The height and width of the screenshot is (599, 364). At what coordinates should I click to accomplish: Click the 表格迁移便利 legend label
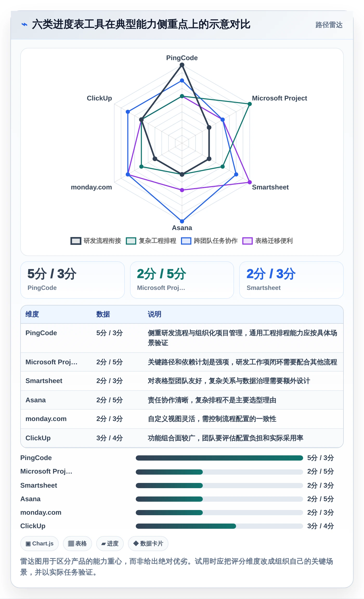(x=274, y=241)
